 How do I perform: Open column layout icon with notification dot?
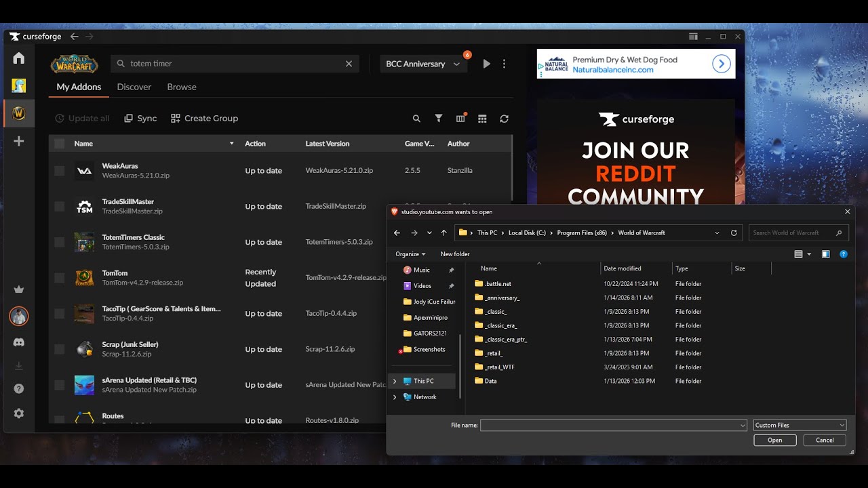tap(461, 119)
